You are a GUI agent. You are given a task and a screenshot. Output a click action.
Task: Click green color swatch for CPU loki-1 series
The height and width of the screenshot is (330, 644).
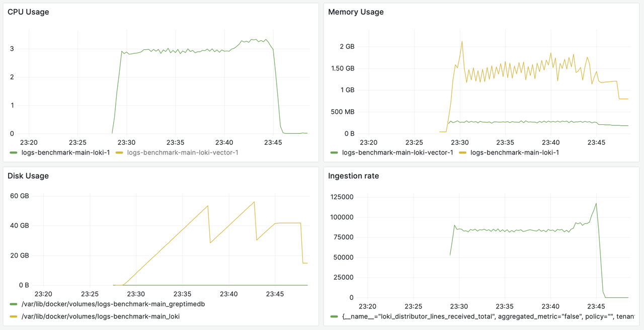point(14,152)
